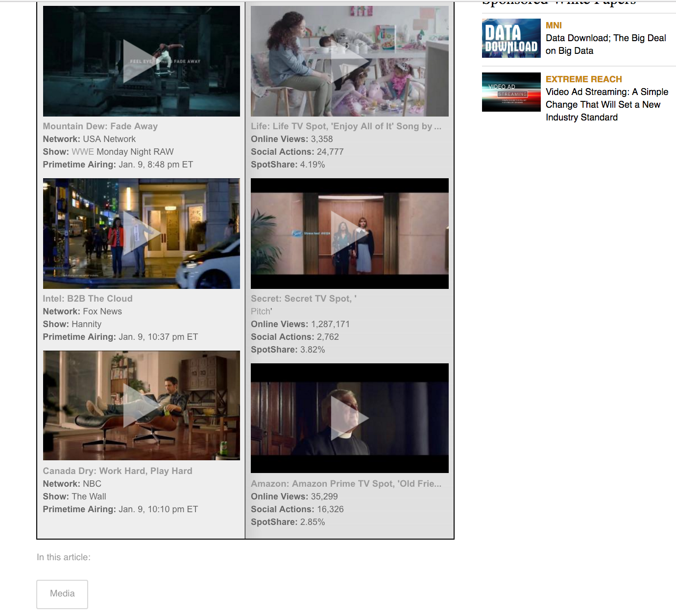676x616 pixels.
Task: Open the Data Download thumbnail image
Action: pos(511,38)
